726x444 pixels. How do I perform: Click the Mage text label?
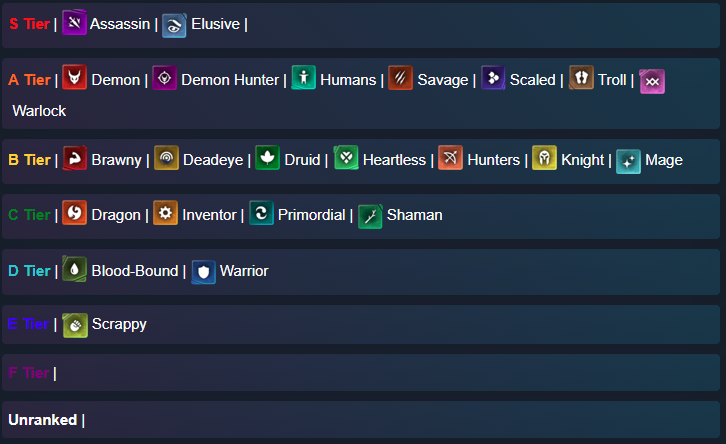tap(664, 160)
